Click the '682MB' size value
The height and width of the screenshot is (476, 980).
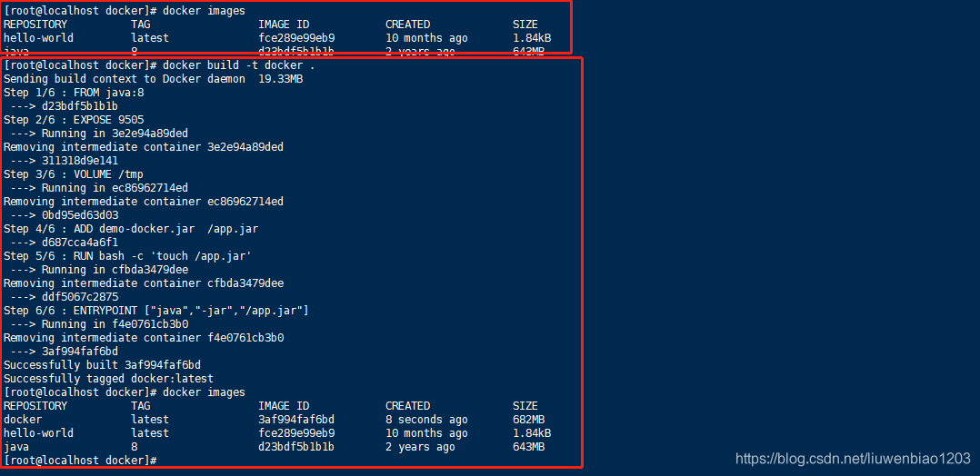coord(529,420)
